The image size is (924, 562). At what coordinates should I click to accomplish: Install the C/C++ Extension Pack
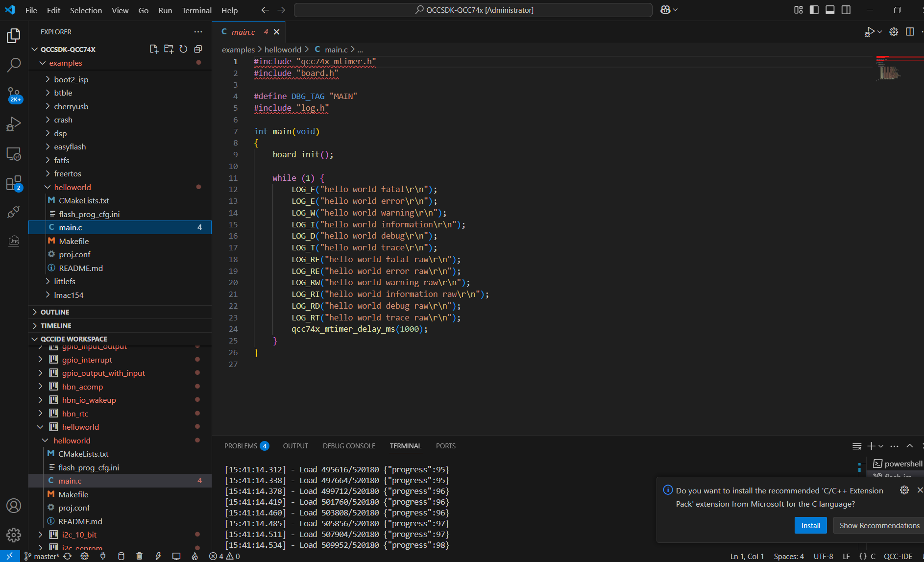tap(810, 526)
